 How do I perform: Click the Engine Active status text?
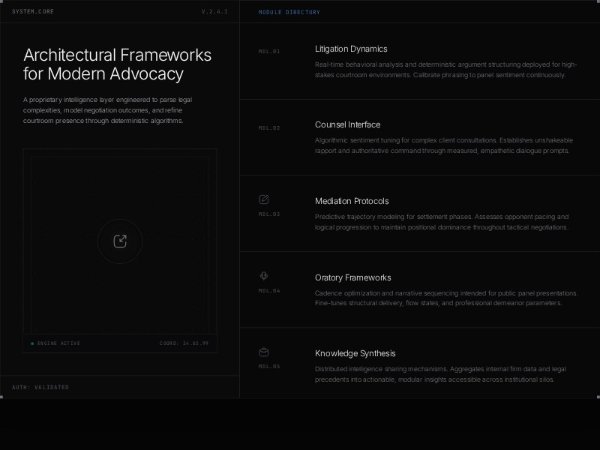tap(58, 343)
